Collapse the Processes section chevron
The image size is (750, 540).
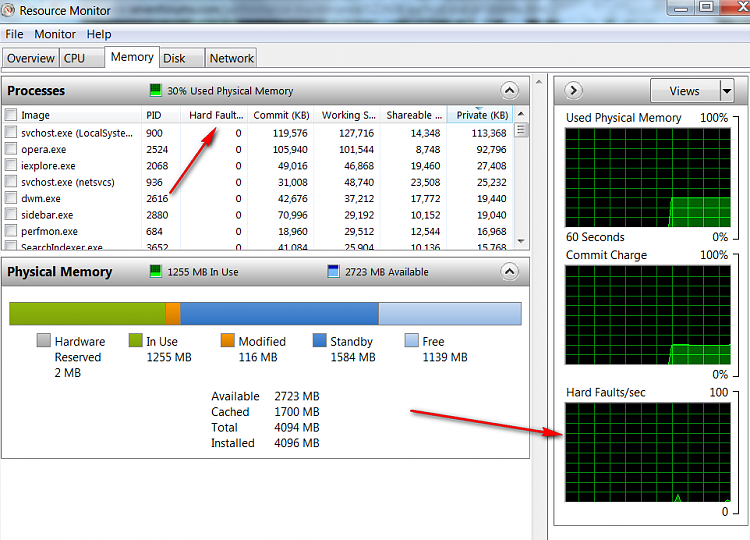(x=509, y=90)
